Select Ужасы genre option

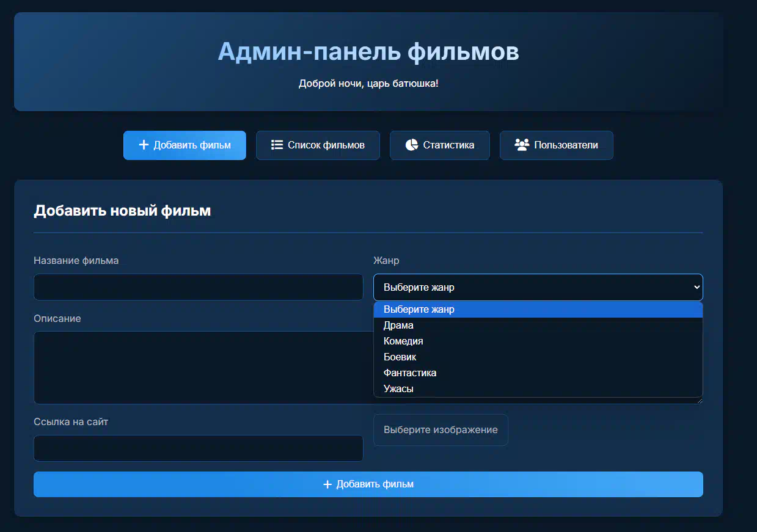(x=398, y=389)
